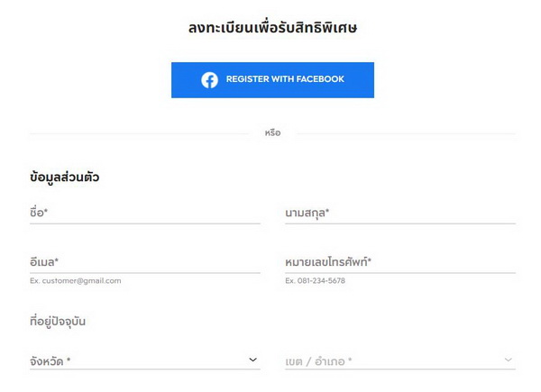This screenshot has height=392, width=541.
Task: Focus the ชื่อ first name field
Action: (x=144, y=214)
